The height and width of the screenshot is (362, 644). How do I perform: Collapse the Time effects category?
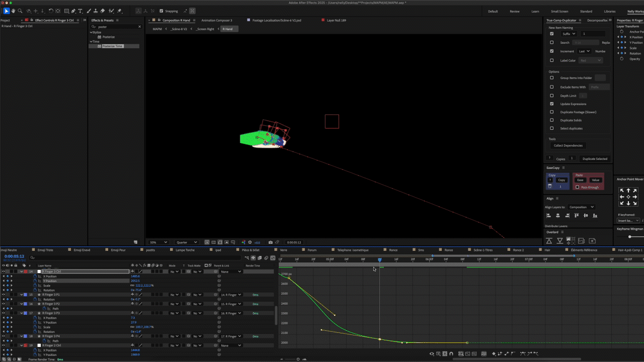92,41
